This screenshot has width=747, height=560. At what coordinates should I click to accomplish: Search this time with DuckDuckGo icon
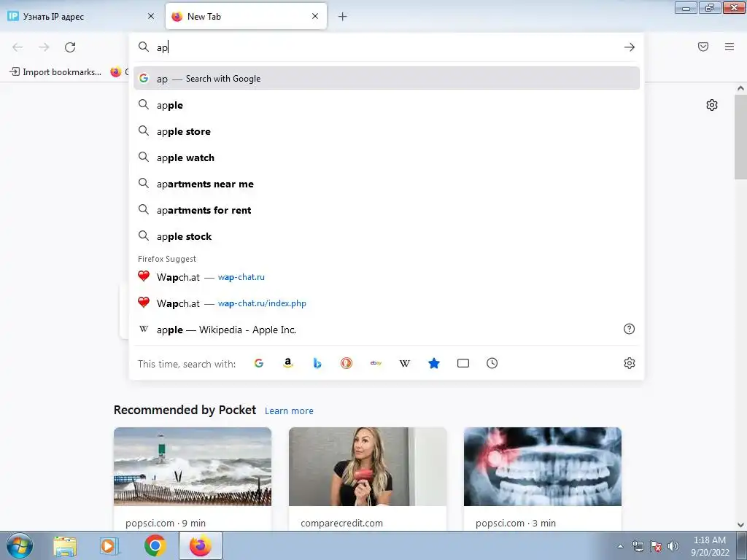click(x=347, y=363)
